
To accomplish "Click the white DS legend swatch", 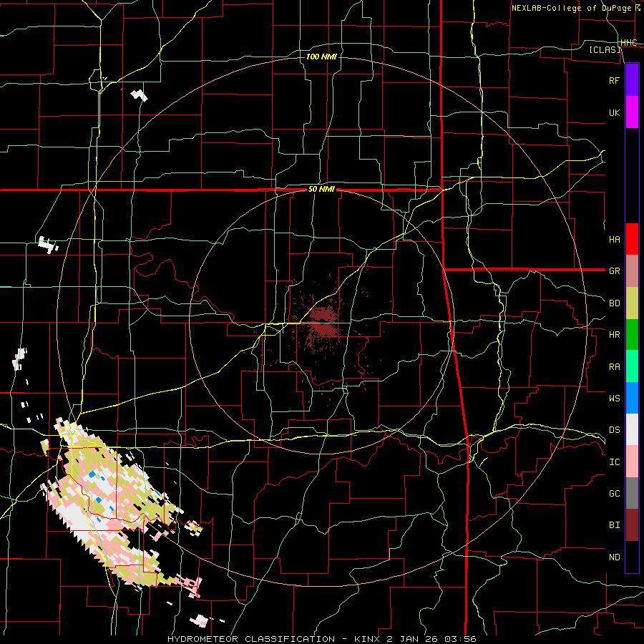I will click(x=632, y=429).
